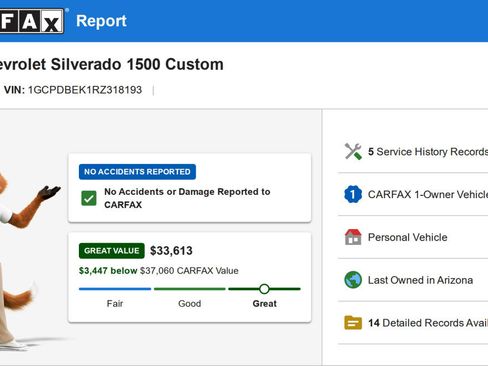Screen dimensions: 488x366
Task: Click the 'Report' header text
Action: click(101, 21)
